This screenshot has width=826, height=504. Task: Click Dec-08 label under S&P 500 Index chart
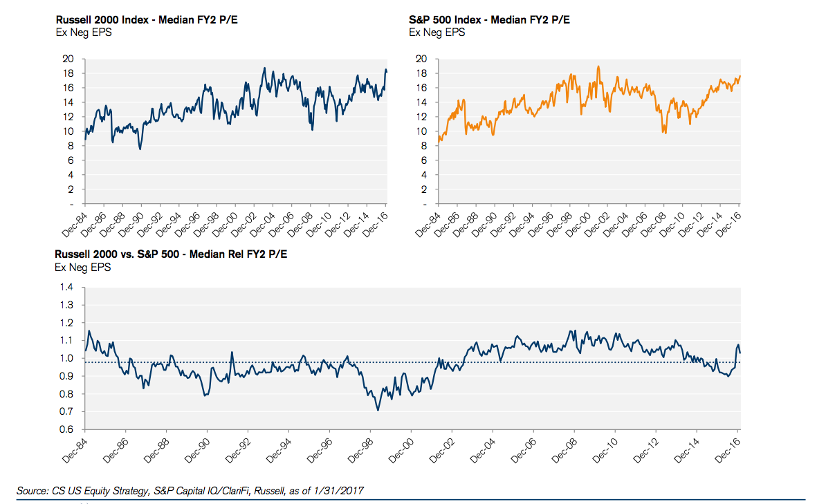coord(653,221)
